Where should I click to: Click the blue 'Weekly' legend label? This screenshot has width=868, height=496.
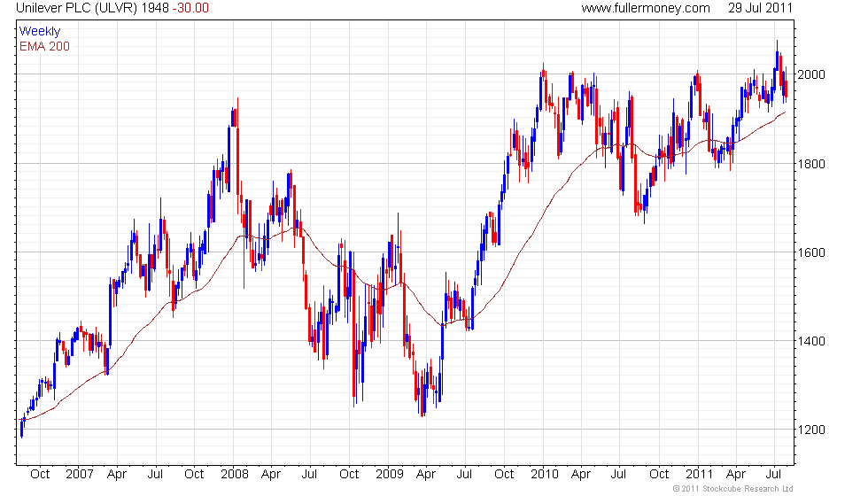[39, 32]
